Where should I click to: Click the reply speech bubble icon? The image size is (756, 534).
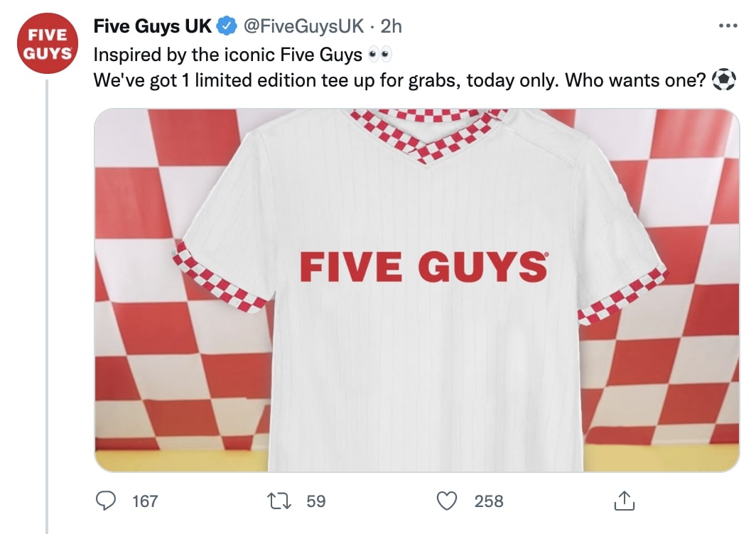[x=106, y=501]
